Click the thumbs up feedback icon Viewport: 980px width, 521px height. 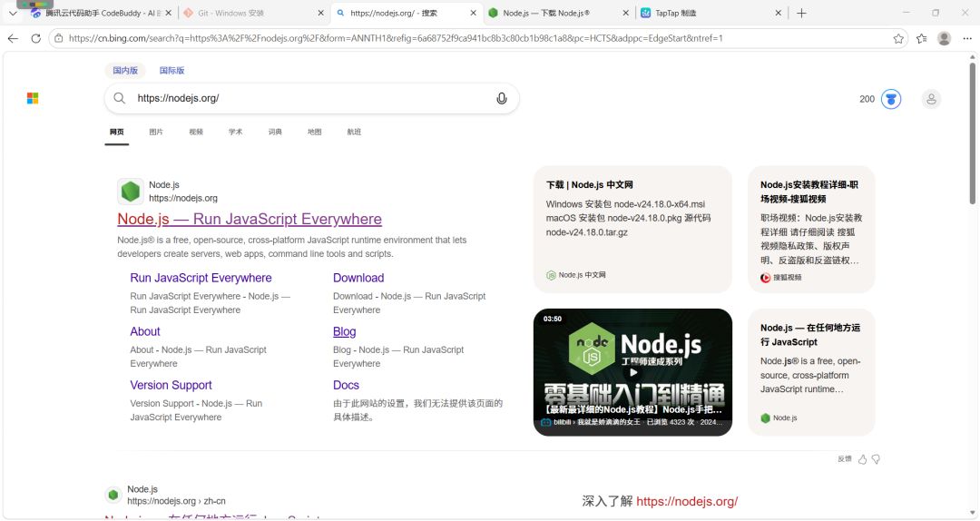coord(863,459)
